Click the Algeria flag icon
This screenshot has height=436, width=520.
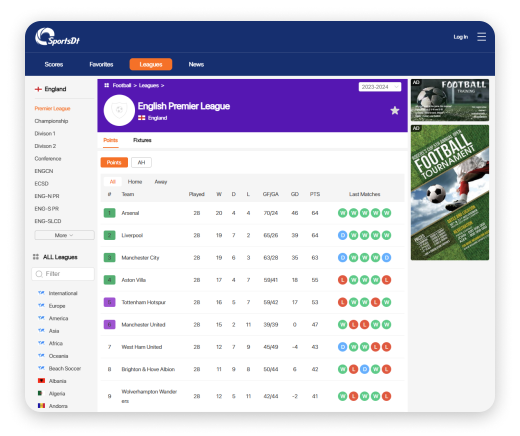41,393
